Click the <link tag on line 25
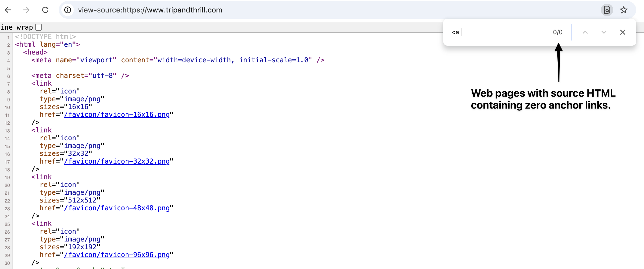Image resolution: width=644 pixels, height=269 pixels. pos(41,224)
